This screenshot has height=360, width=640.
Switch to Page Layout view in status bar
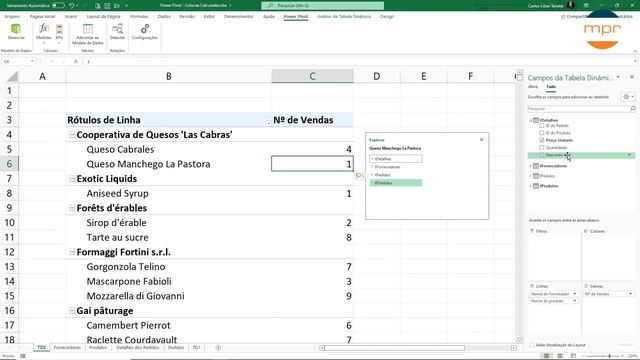coord(560,356)
